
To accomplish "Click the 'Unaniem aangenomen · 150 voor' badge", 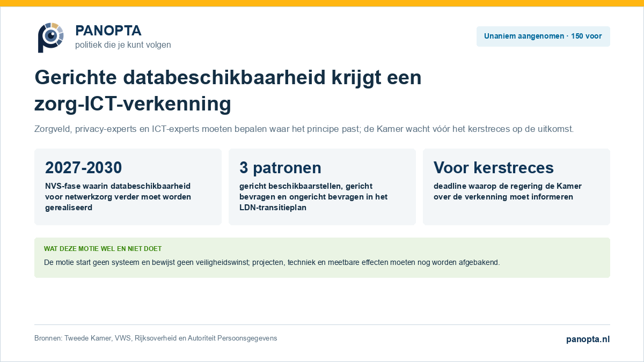I will click(543, 36).
